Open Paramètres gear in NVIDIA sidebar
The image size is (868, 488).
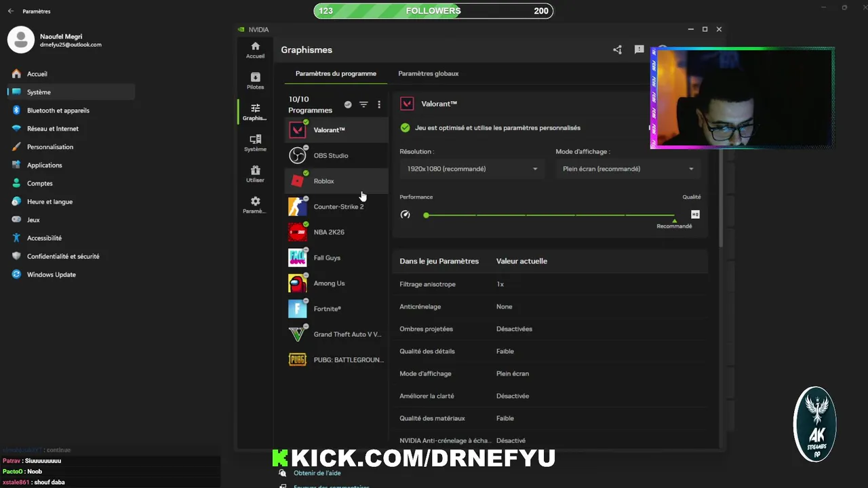(x=255, y=205)
